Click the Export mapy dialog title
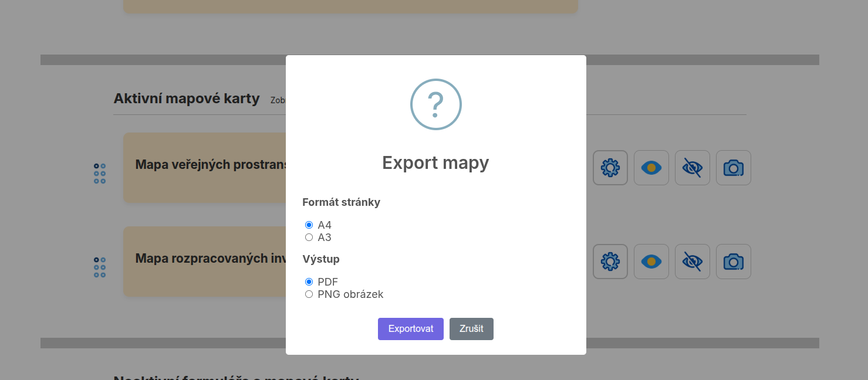 pyautogui.click(x=435, y=162)
